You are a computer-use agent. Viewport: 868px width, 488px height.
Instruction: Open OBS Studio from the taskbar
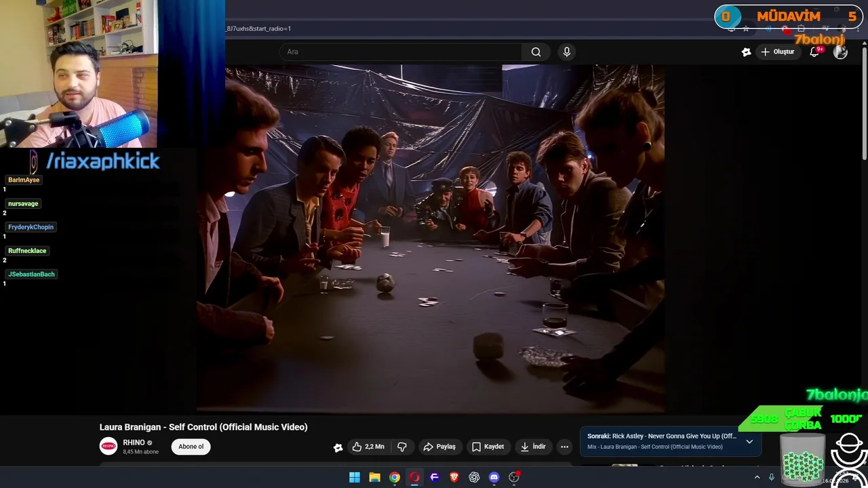514,477
